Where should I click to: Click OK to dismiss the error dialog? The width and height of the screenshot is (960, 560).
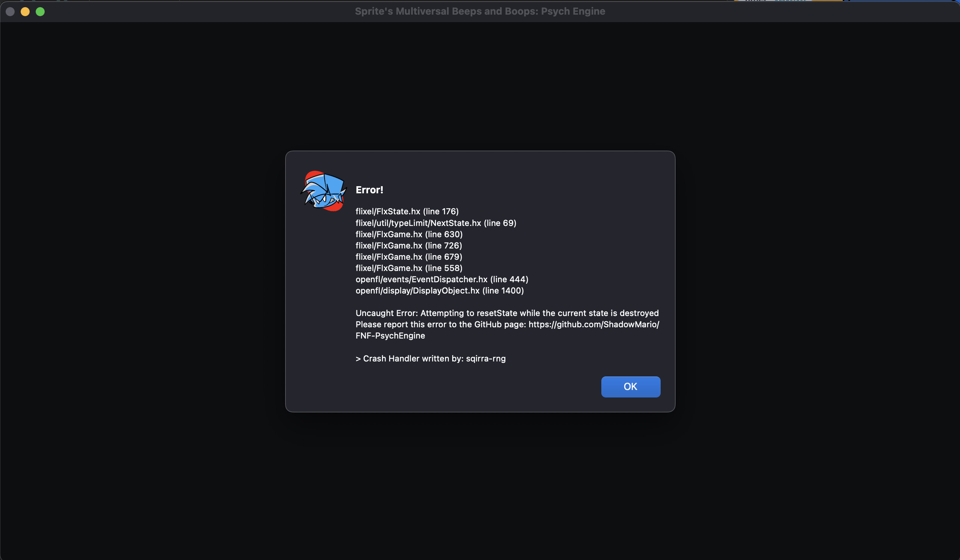(x=631, y=386)
